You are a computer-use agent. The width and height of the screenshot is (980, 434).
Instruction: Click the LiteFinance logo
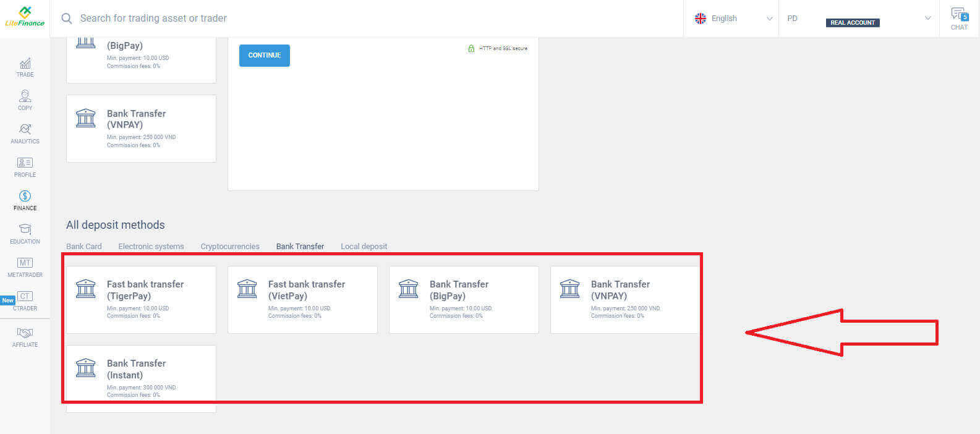click(x=25, y=17)
